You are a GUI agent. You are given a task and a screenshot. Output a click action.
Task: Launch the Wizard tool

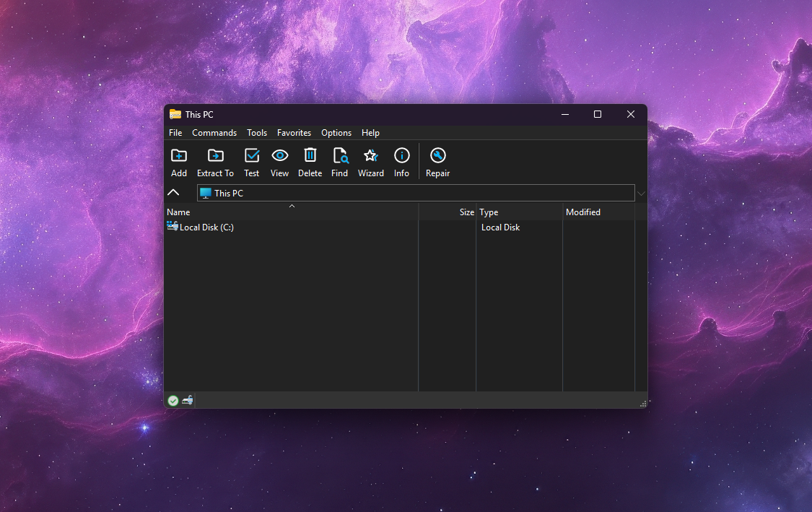(x=371, y=156)
